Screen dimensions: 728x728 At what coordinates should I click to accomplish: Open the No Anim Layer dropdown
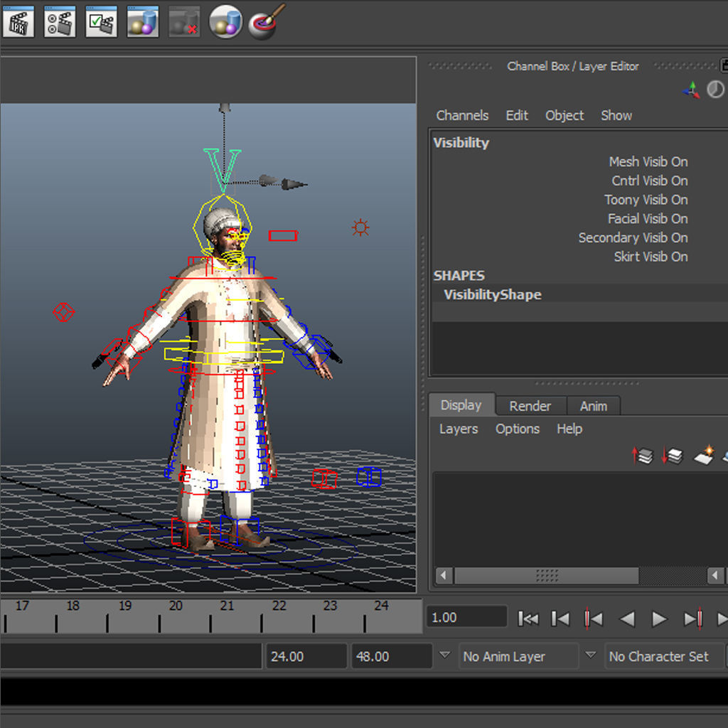point(518,656)
